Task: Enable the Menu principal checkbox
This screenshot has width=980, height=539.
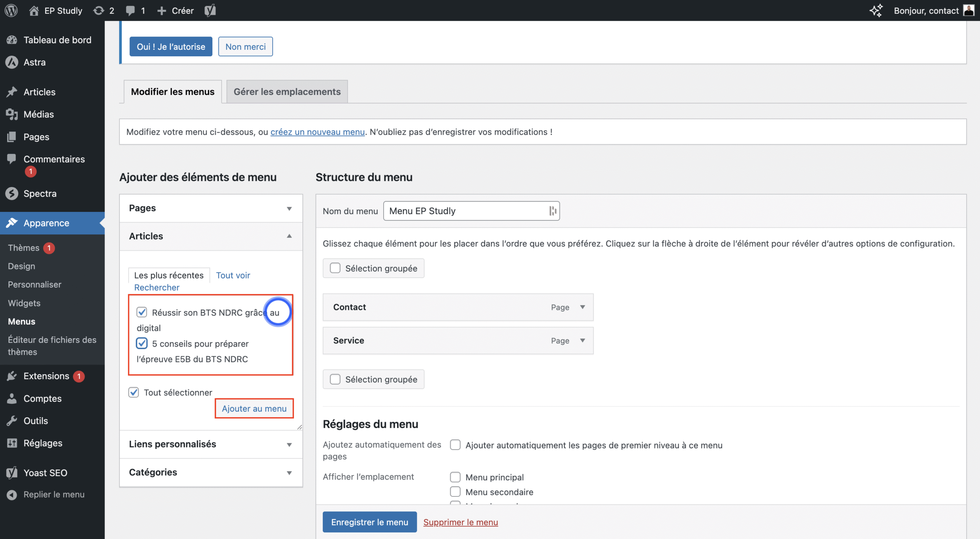Action: tap(455, 477)
